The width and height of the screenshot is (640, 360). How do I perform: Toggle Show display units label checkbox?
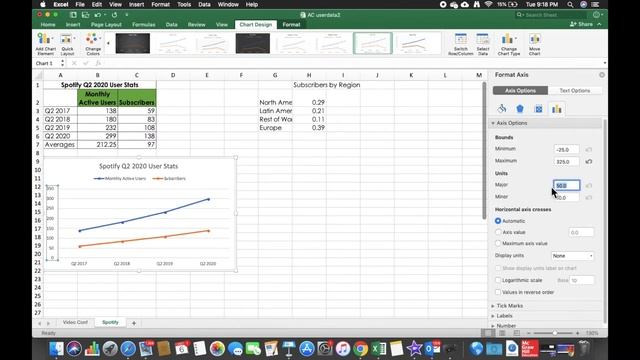(498, 268)
